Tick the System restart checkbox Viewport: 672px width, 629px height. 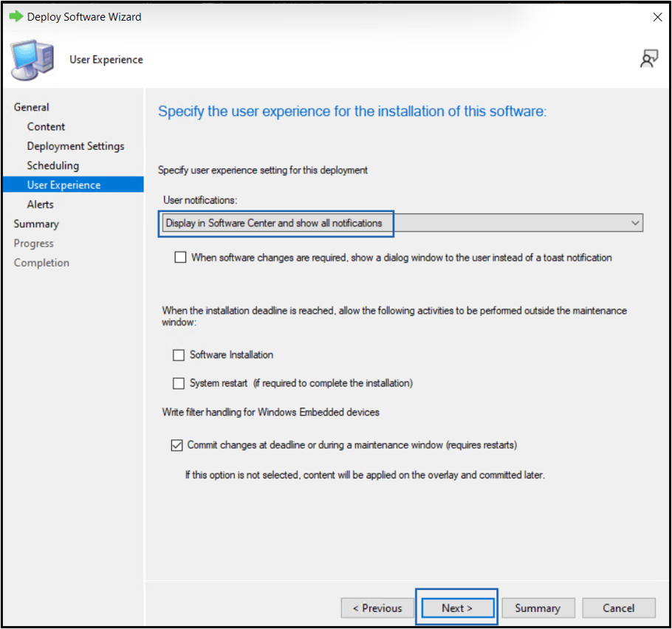click(x=179, y=383)
